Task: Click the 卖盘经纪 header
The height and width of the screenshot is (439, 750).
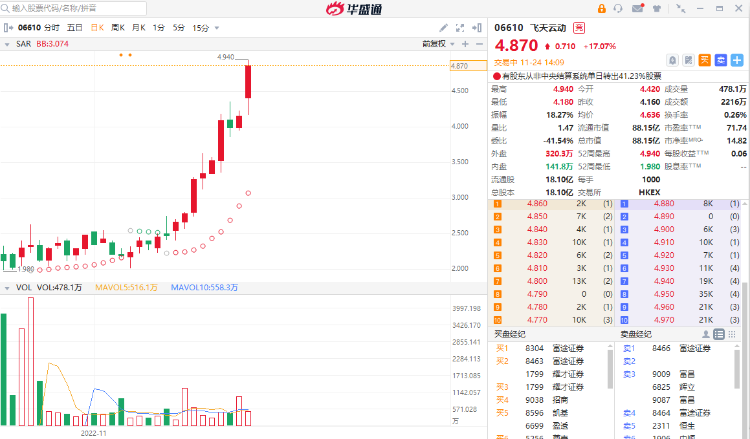Action: (x=636, y=334)
